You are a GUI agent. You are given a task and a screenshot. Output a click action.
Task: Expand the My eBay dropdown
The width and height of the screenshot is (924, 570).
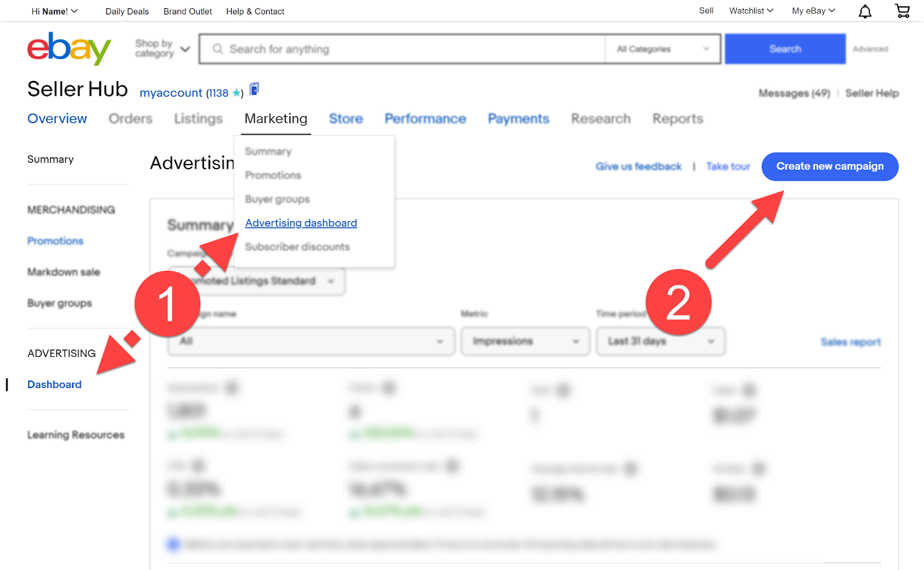coord(814,11)
